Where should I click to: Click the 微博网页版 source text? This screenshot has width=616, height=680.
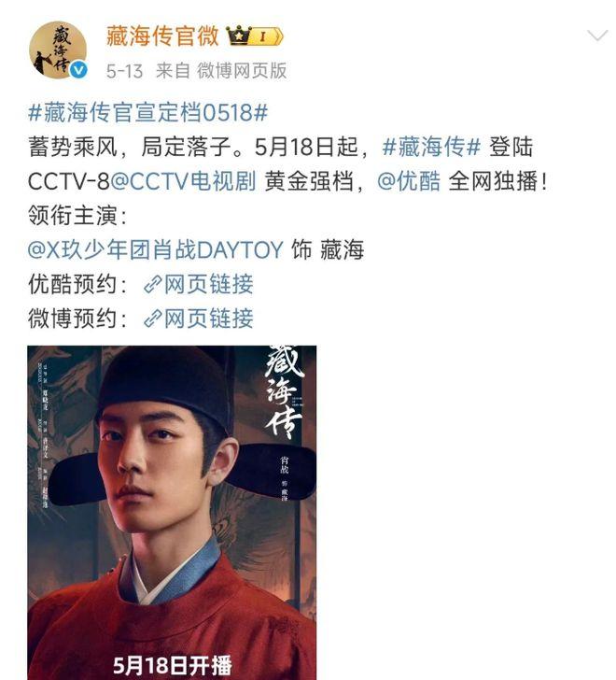click(242, 71)
